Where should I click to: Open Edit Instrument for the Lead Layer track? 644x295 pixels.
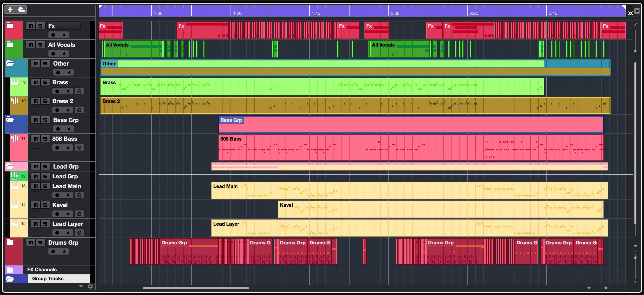[x=79, y=233]
